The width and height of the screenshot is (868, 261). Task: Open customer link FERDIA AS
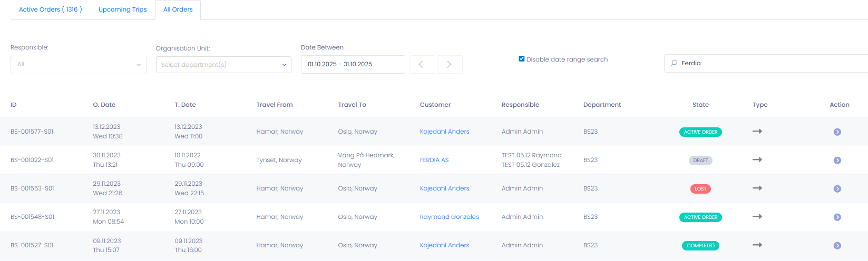(434, 160)
